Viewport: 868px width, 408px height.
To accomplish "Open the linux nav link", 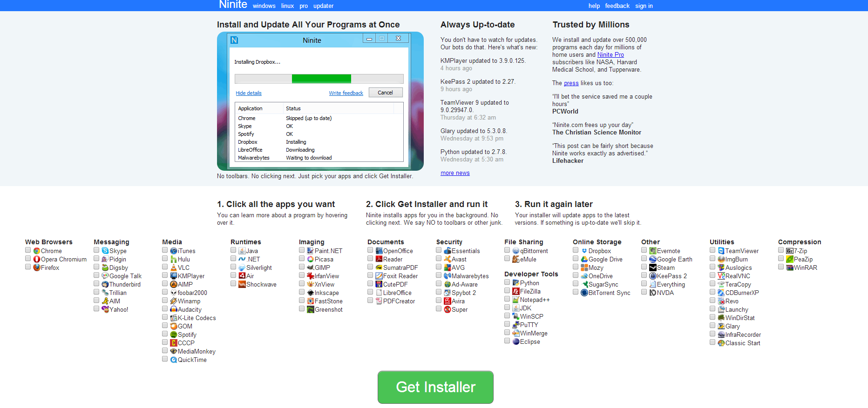I will [287, 6].
